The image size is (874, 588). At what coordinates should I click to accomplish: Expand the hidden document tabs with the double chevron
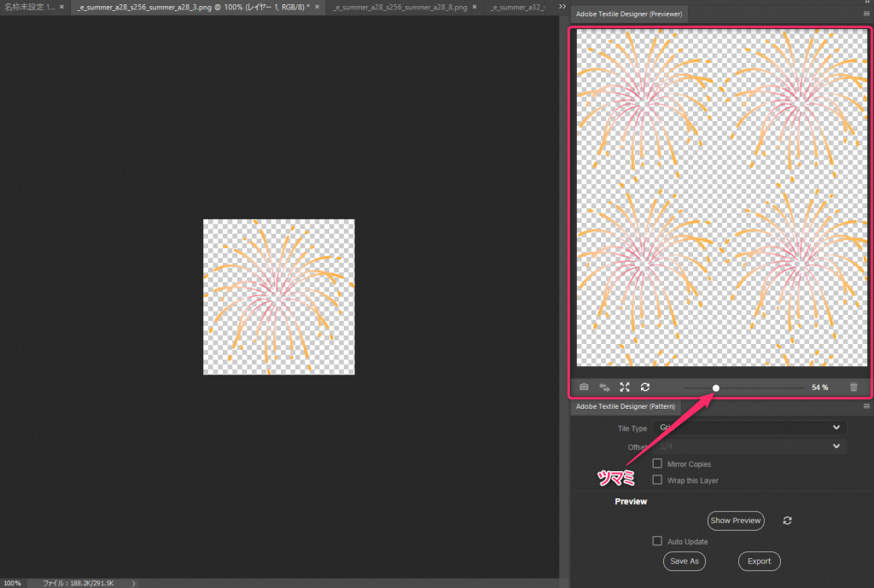coord(562,7)
